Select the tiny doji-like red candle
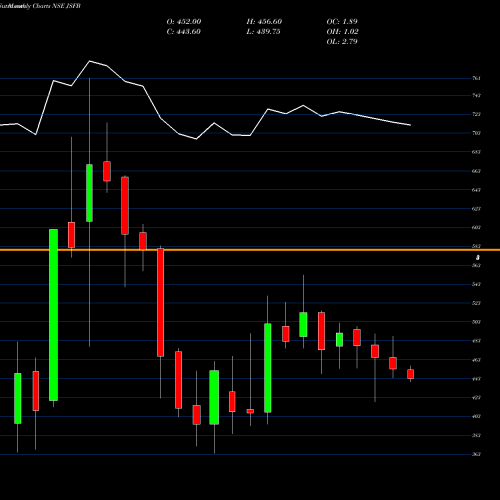 click(x=250, y=411)
